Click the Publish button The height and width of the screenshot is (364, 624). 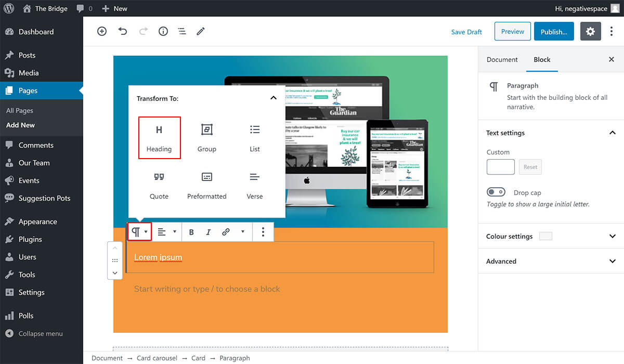pyautogui.click(x=554, y=32)
